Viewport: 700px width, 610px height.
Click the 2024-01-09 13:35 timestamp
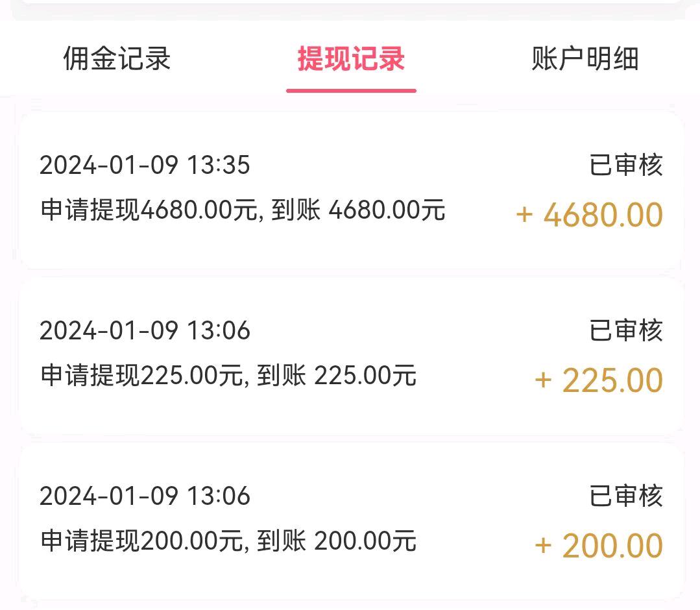pyautogui.click(x=145, y=165)
